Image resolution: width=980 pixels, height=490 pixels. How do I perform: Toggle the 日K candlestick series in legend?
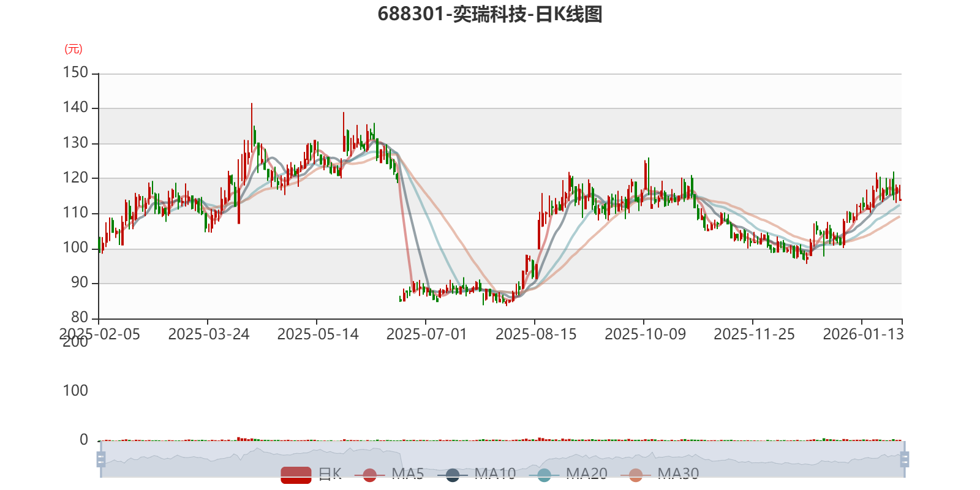click(x=311, y=474)
